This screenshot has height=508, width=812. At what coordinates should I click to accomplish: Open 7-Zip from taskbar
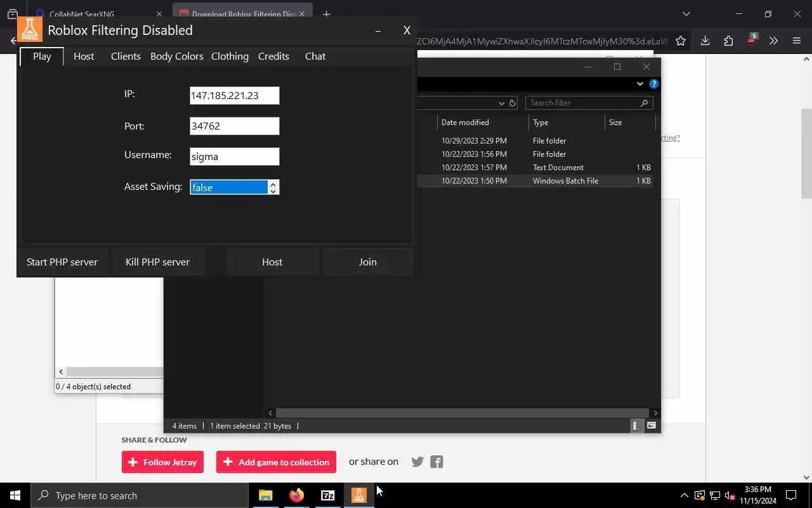tap(327, 495)
